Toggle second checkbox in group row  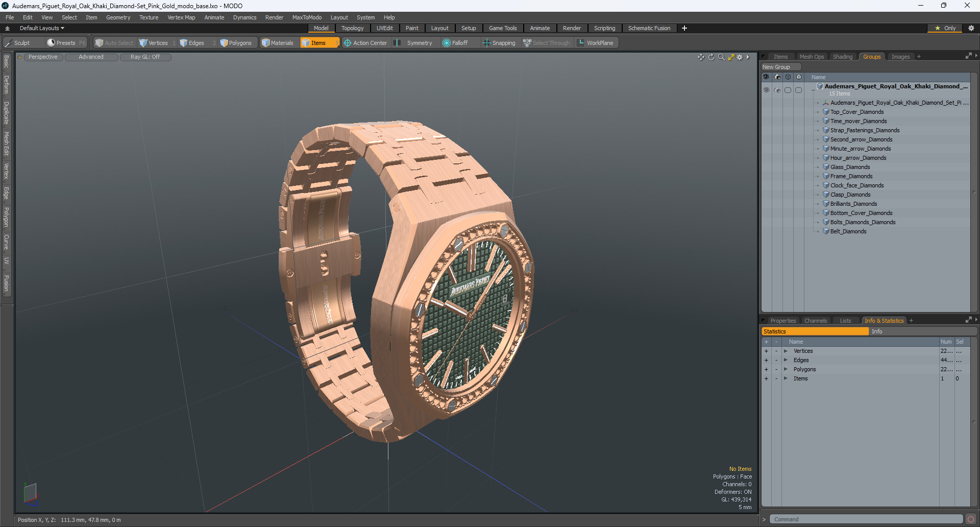point(798,90)
